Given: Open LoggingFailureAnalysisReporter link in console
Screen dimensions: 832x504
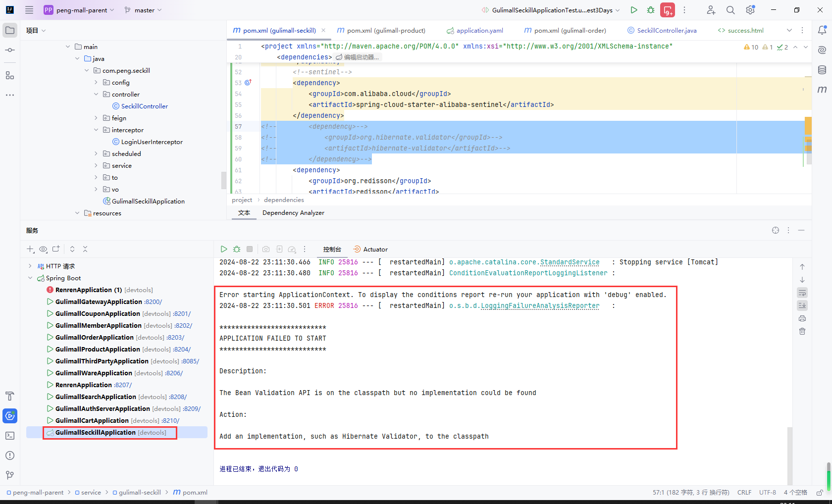Looking at the screenshot, I should coord(540,305).
